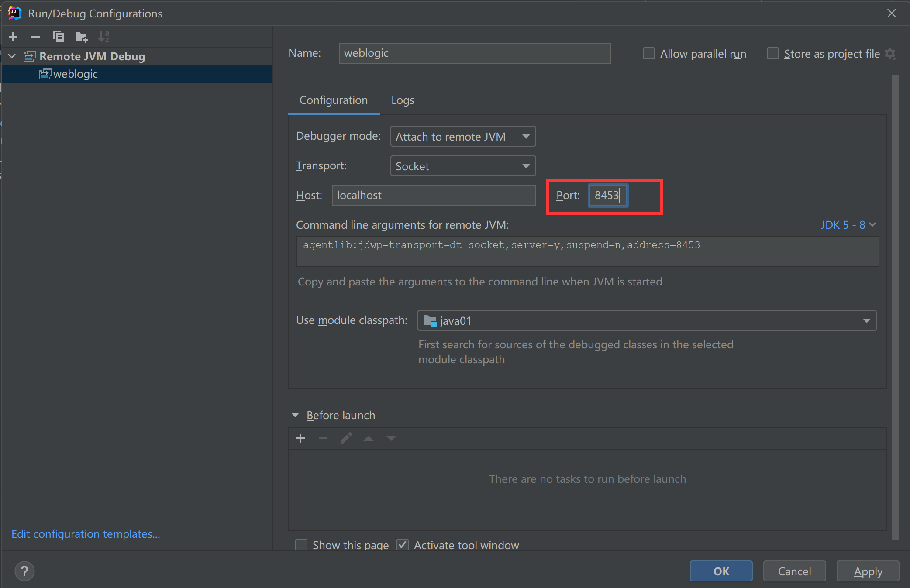Open the Debugger mode dropdown

click(x=463, y=137)
